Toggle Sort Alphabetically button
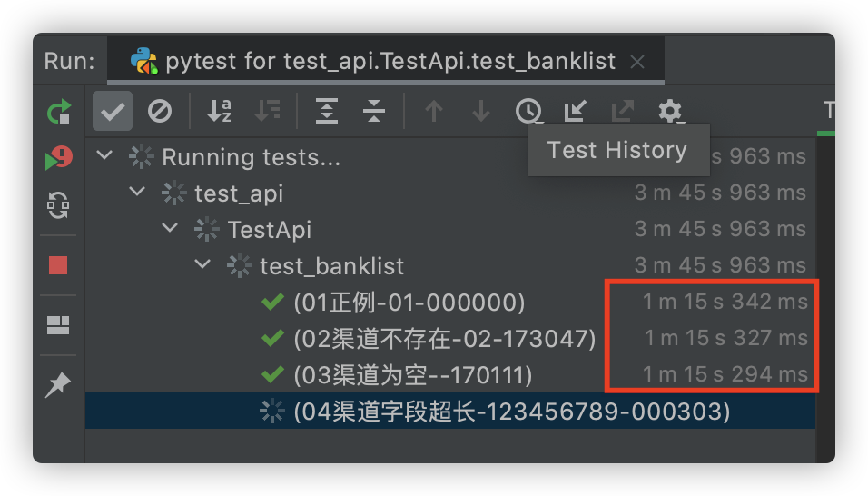This screenshot has height=496, width=868. (x=219, y=111)
